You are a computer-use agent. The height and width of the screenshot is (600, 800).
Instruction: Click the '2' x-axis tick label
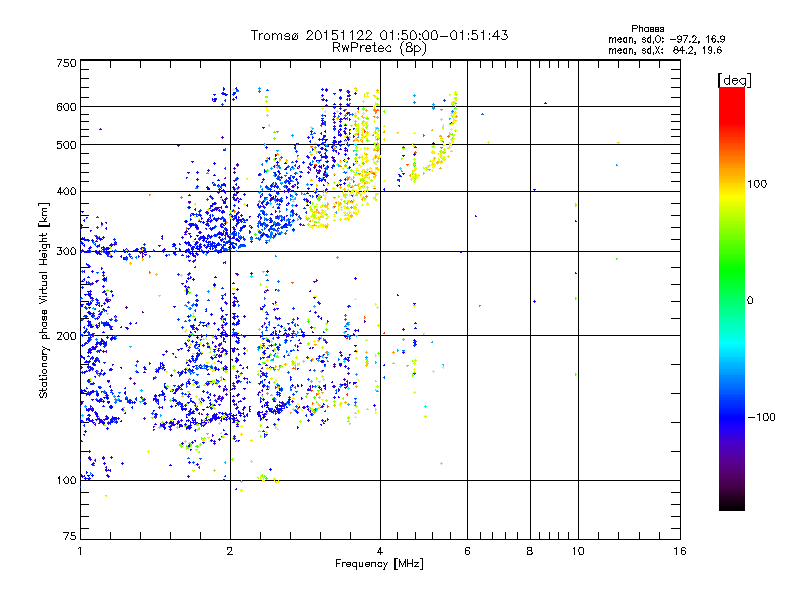230,551
